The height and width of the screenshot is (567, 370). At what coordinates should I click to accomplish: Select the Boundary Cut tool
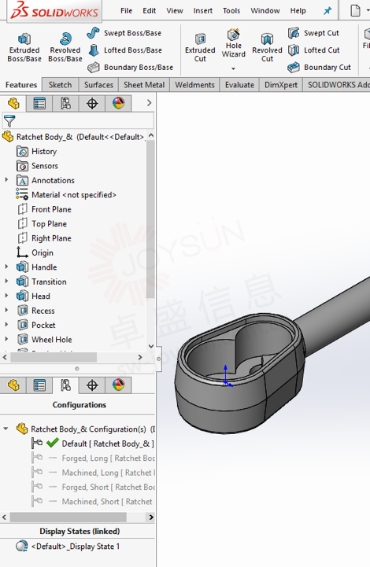tap(319, 67)
